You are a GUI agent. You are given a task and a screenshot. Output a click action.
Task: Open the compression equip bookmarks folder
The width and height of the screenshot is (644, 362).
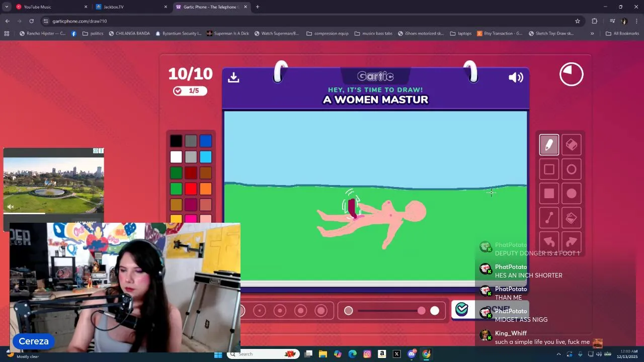327,34
